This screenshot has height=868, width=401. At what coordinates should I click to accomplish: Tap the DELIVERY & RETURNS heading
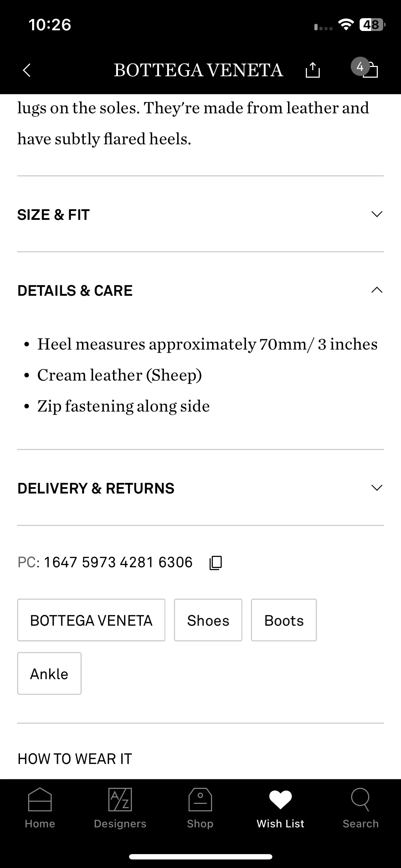tap(96, 489)
